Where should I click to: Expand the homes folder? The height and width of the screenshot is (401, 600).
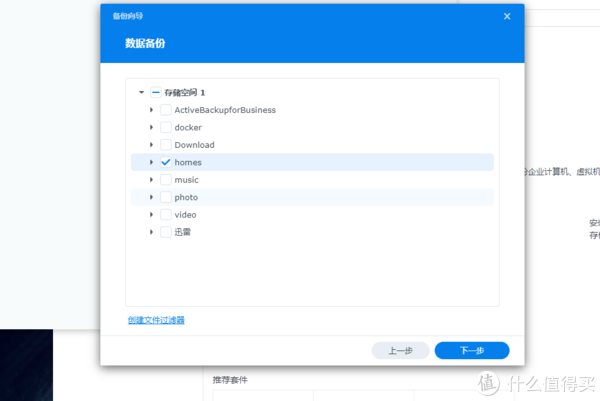[152, 162]
